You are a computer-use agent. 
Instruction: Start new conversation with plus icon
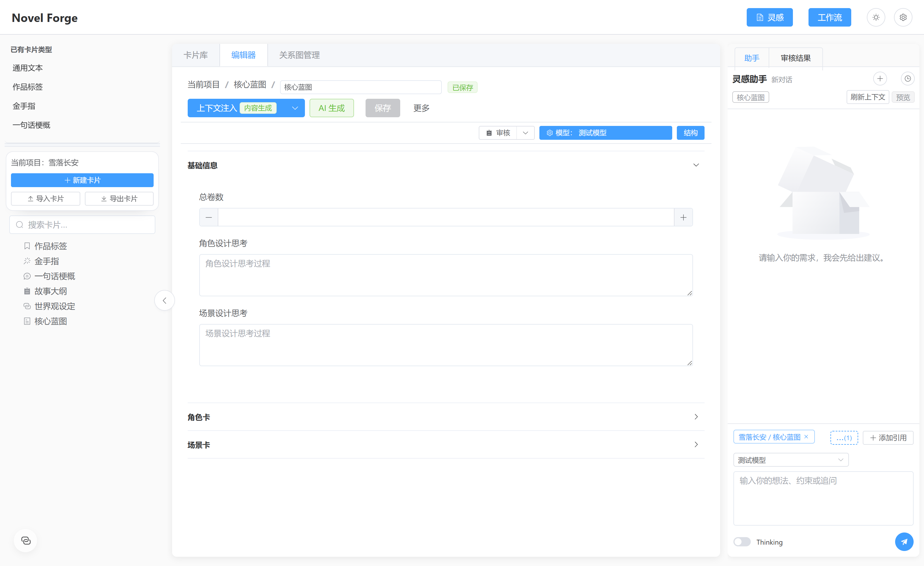[880, 78]
